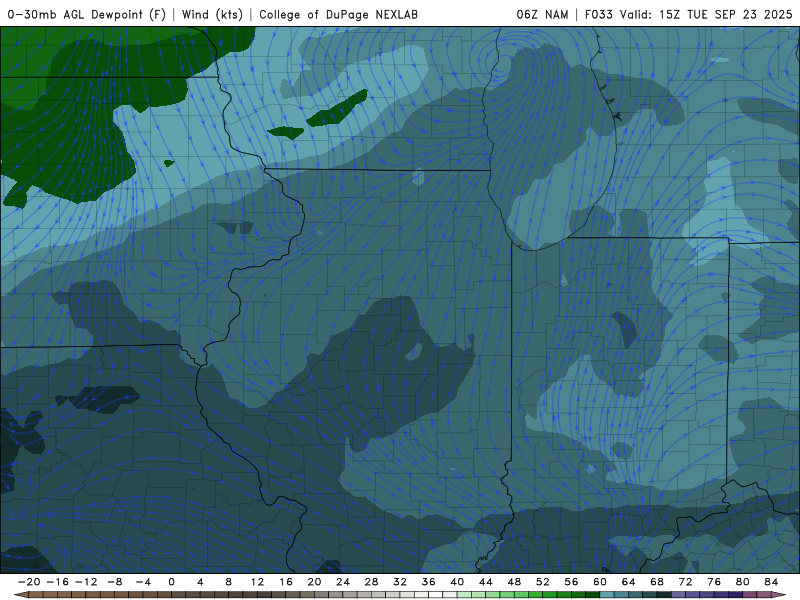Click the '06Z NAM' model run label
Viewport: 800px width, 600px height.
tap(542, 14)
